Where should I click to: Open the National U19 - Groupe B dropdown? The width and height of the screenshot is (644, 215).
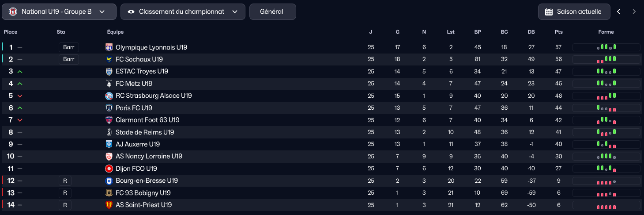coord(59,12)
